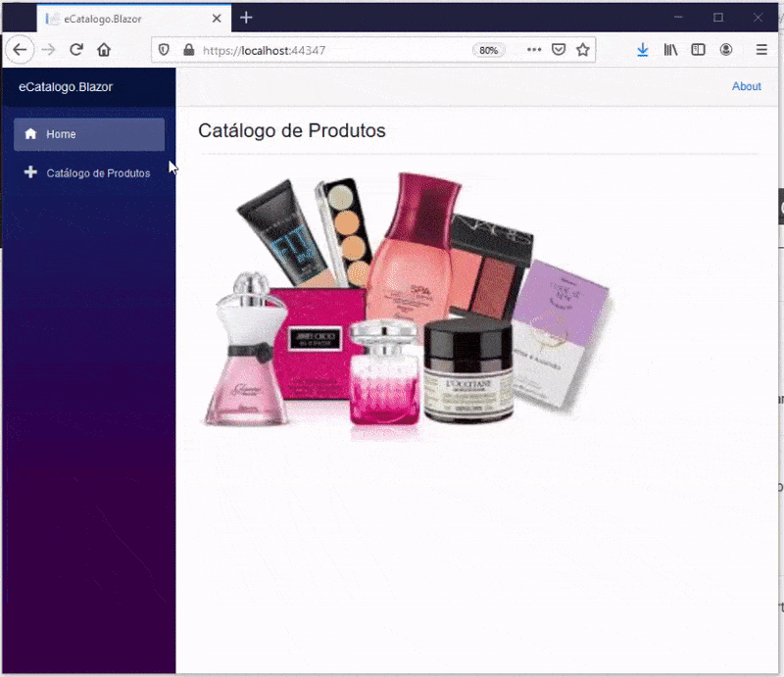This screenshot has height=677, width=784.
Task: Open the Home navigation item
Action: coord(89,134)
